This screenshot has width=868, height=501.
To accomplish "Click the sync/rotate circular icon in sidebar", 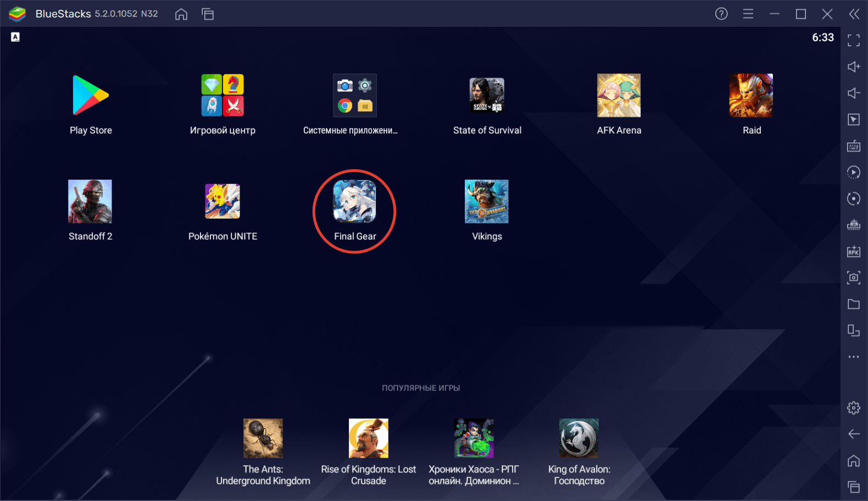I will pos(854,198).
